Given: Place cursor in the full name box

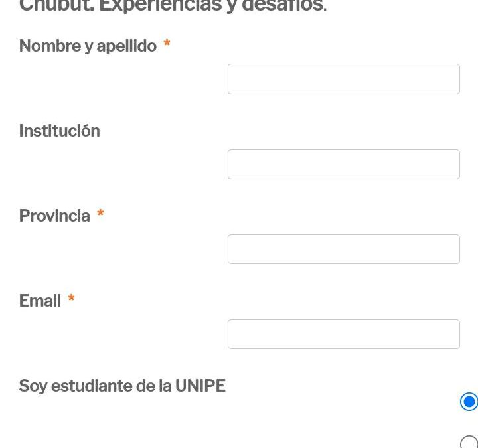Looking at the screenshot, I should point(343,79).
